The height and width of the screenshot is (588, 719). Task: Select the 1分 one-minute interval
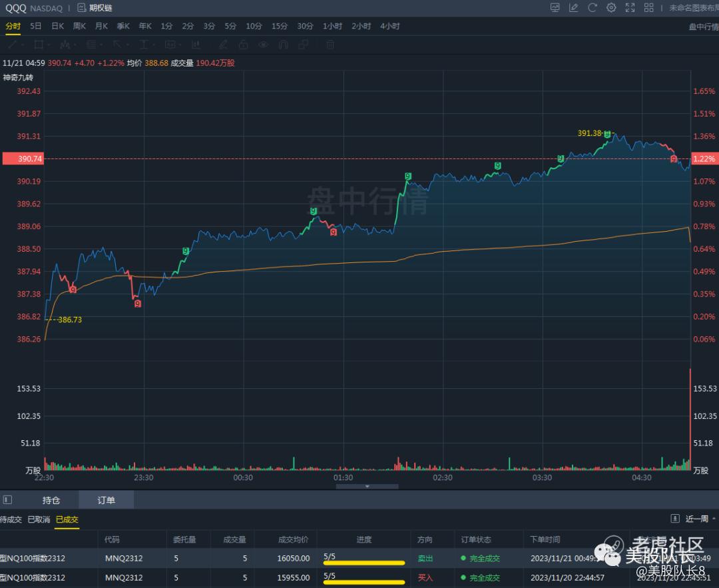tap(166, 26)
